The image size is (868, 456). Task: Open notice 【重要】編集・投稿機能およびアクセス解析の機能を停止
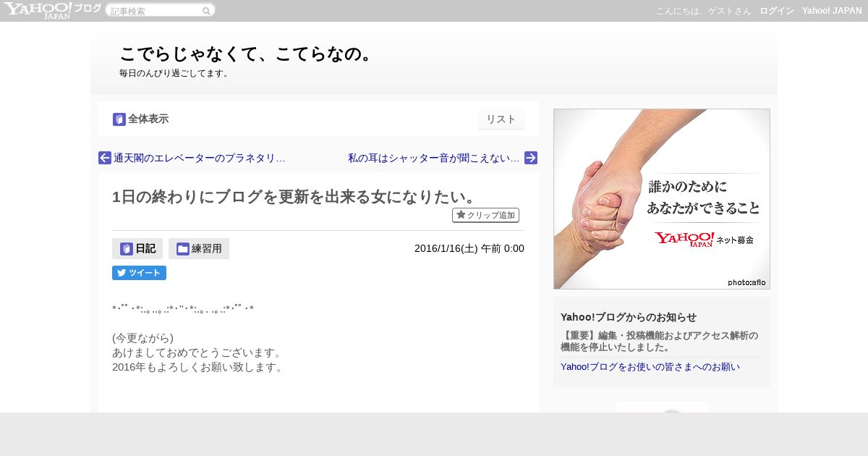660,341
